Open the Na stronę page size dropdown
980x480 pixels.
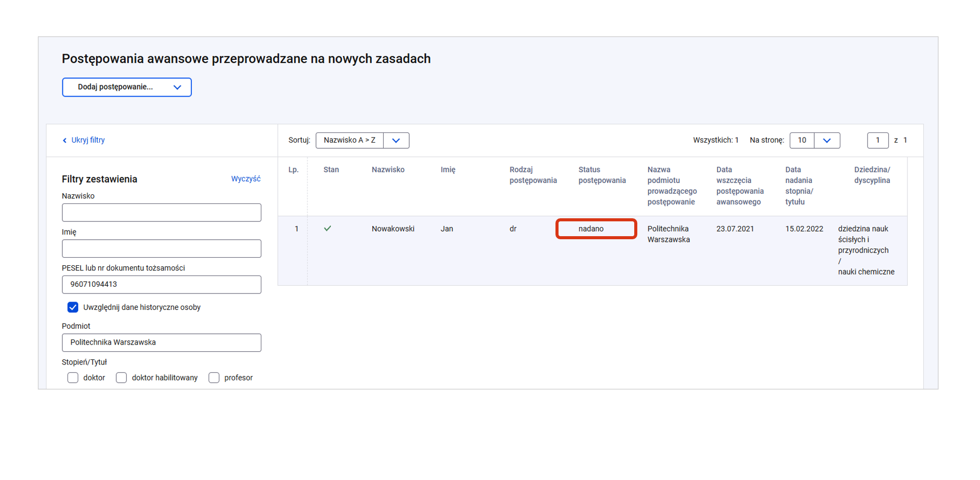coord(827,141)
